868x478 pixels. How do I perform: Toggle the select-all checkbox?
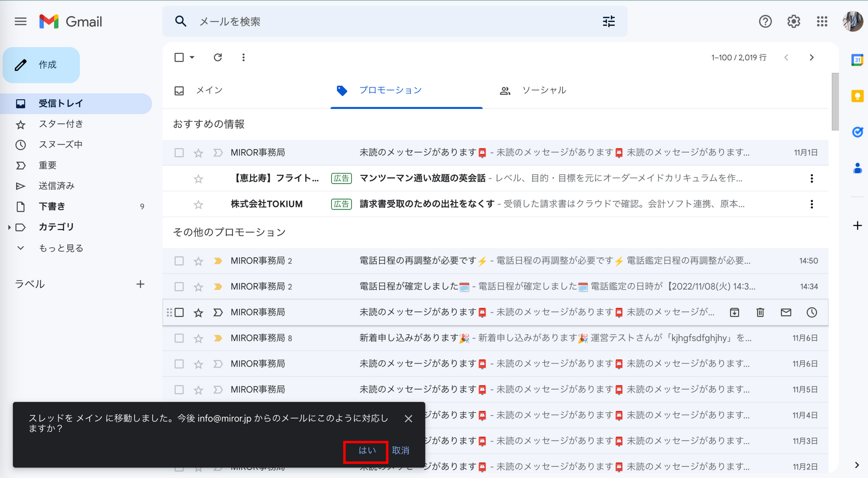click(x=179, y=57)
